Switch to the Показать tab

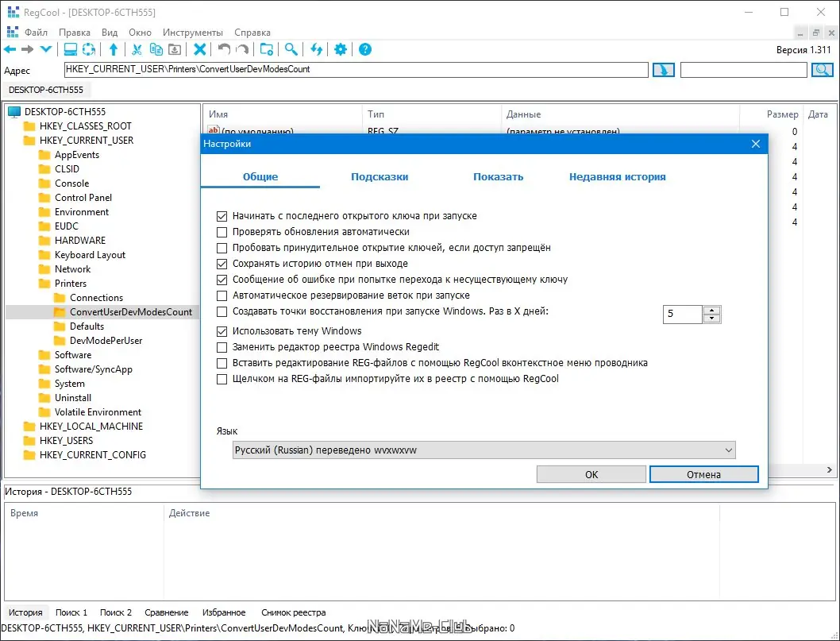(x=499, y=177)
